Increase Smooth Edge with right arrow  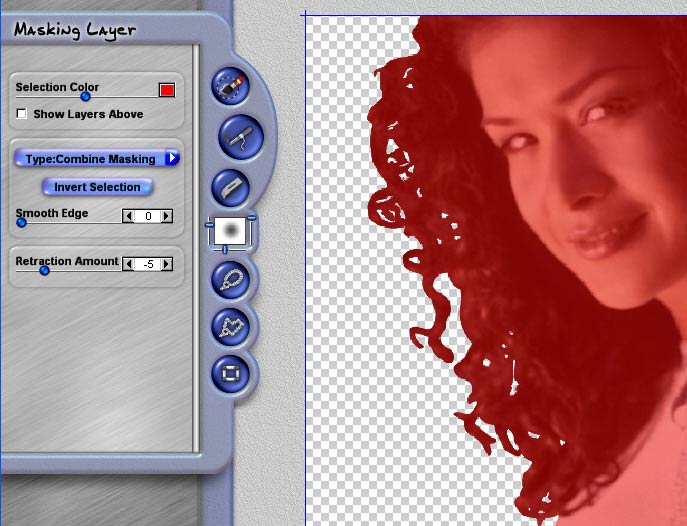point(166,216)
